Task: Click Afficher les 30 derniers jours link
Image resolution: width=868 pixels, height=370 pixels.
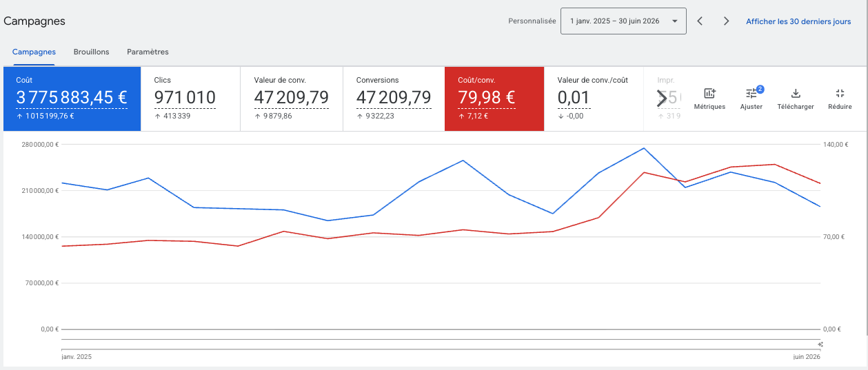Action: point(798,21)
